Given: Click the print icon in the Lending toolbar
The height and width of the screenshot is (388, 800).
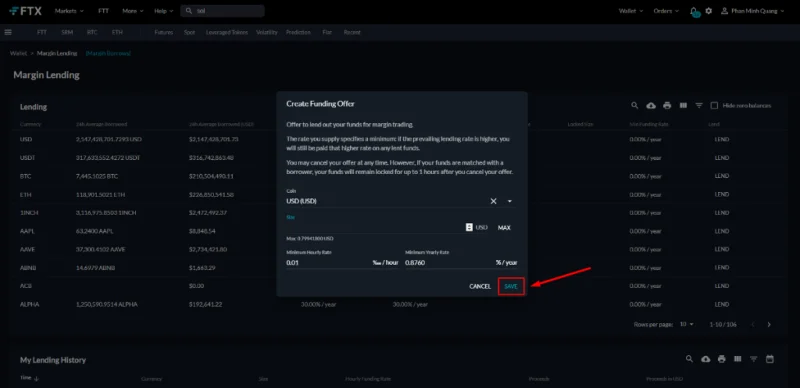Looking at the screenshot, I should (x=667, y=106).
